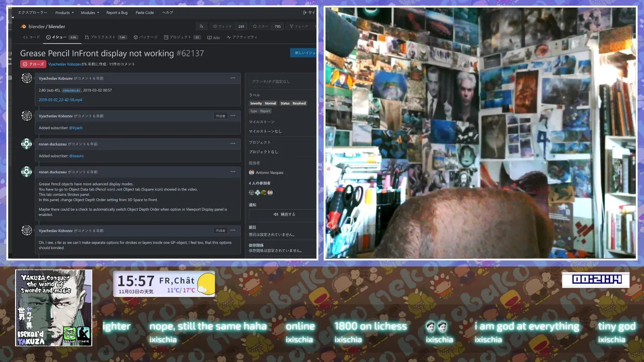The height and width of the screenshot is (362, 644).
Task: Click the blue 新しいイシュー (New Issue) button
Action: [x=304, y=53]
